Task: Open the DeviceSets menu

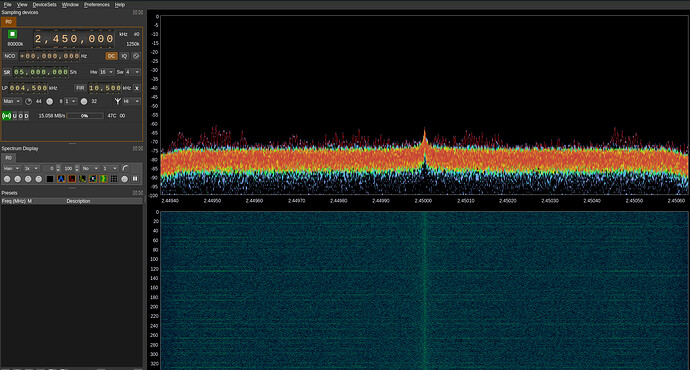Action: [44, 4]
